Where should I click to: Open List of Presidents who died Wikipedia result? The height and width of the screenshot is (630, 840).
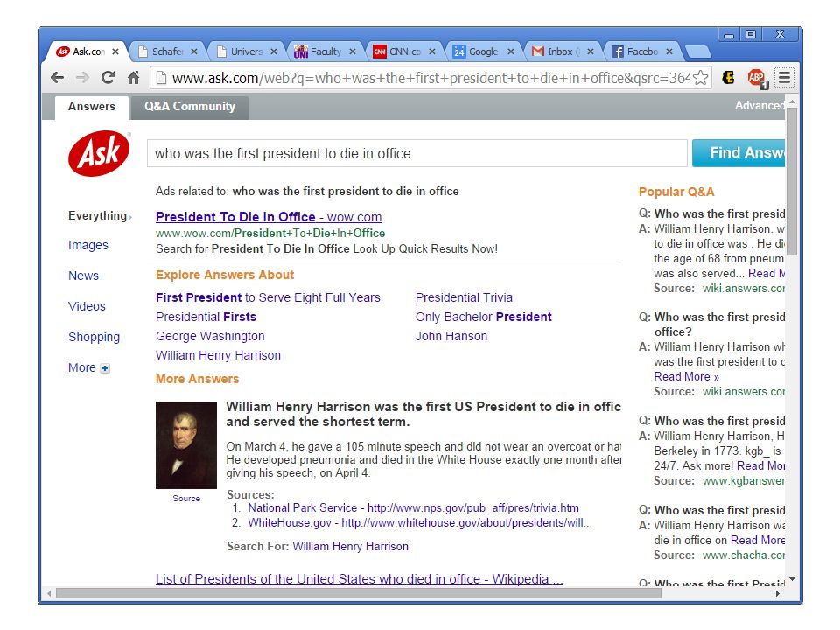pos(359,579)
